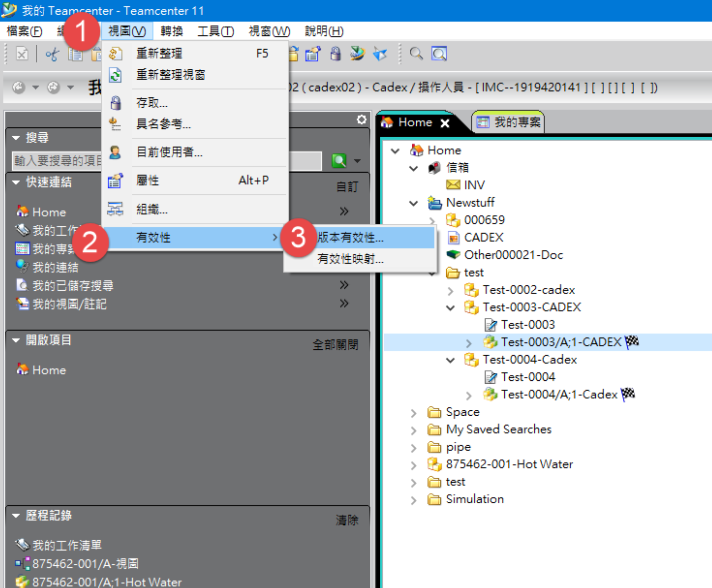Select the CADEX dataset icon in tree
This screenshot has height=588, width=712.
pyautogui.click(x=453, y=237)
